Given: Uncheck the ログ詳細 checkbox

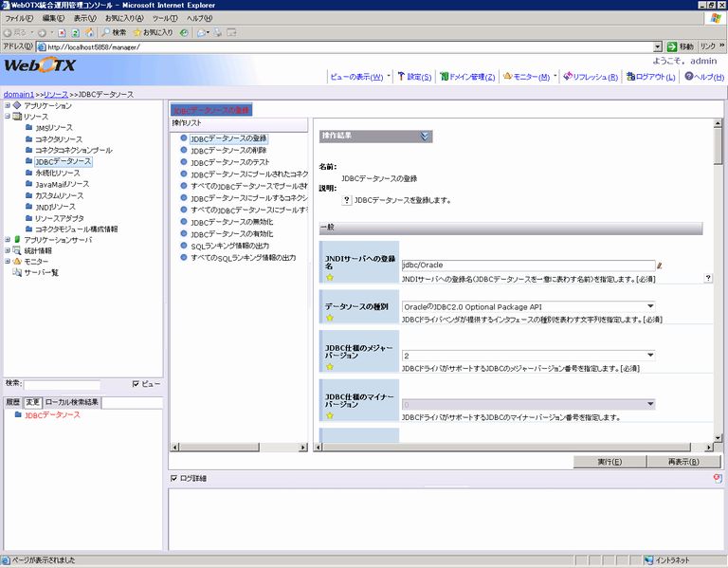Looking at the screenshot, I should click(x=173, y=478).
